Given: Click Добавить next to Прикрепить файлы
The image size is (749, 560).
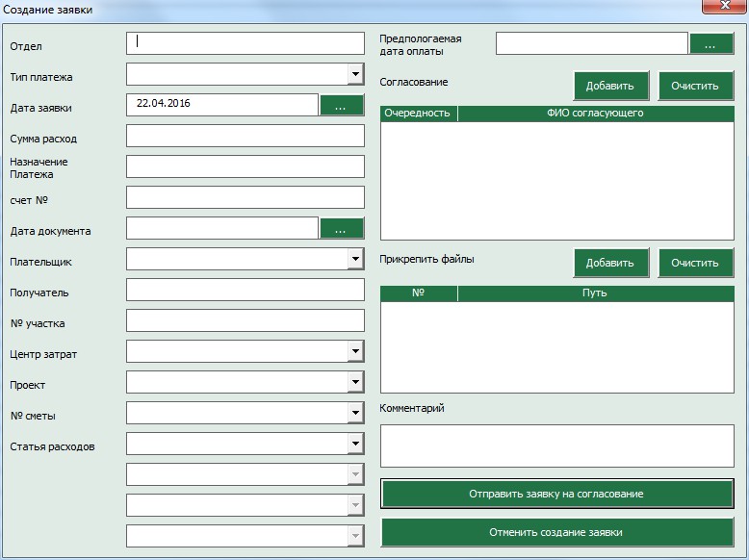Looking at the screenshot, I should click(611, 263).
